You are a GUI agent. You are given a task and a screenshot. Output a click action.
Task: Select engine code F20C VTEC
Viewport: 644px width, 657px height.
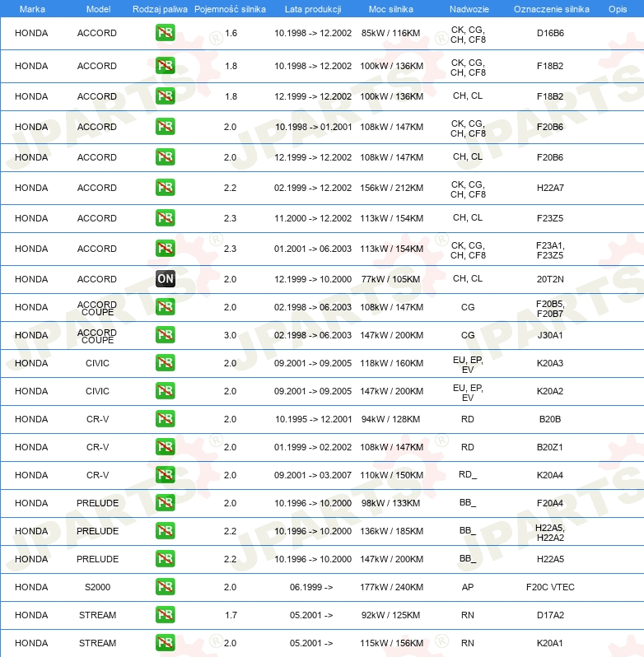point(550,587)
